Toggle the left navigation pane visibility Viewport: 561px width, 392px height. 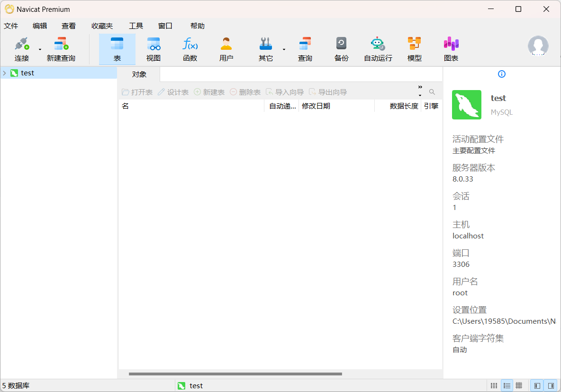537,386
